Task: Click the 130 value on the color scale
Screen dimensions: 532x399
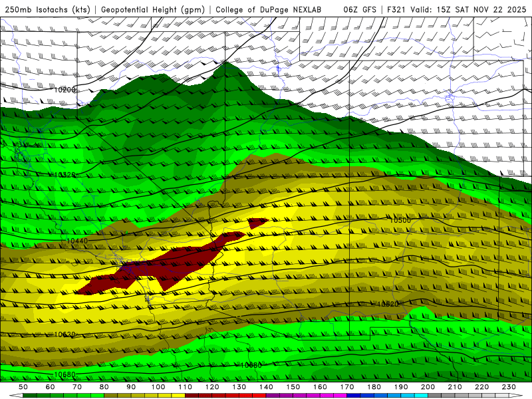Action: point(239,387)
